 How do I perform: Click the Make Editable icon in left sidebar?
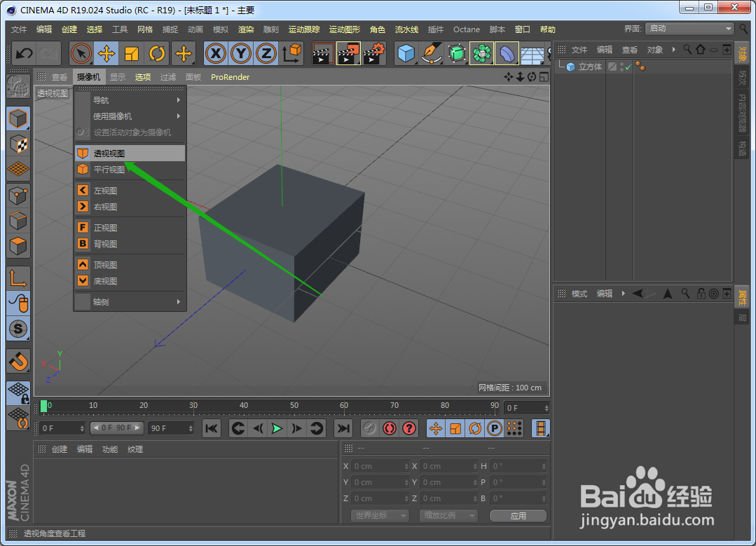coord(18,88)
